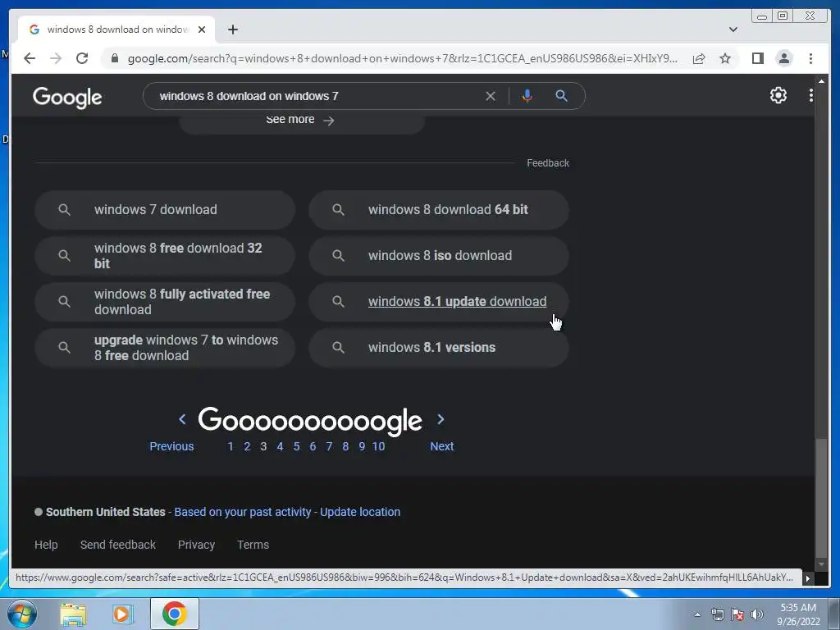The image size is (840, 630).
Task: Launch Windows Media Player from taskbar
Action: 121,614
